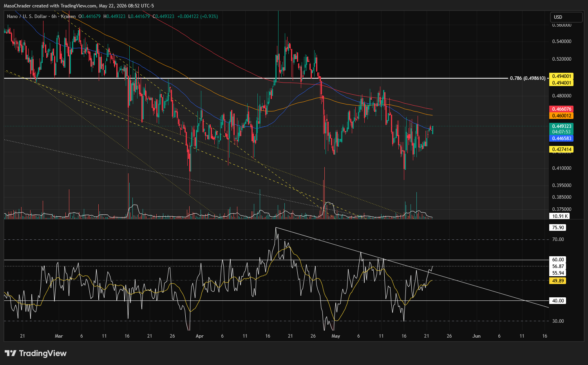Click the 10.91 K volume label
Viewport: 588px width, 365px height.
tap(560, 216)
